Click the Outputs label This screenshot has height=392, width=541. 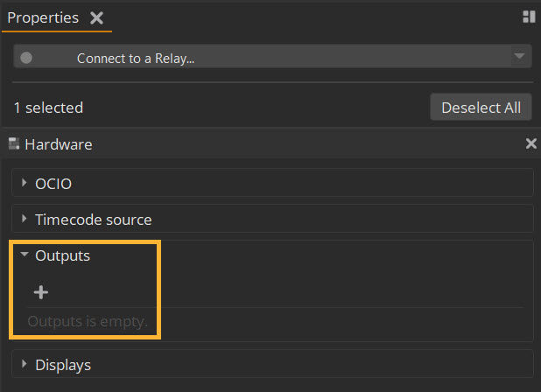click(62, 255)
